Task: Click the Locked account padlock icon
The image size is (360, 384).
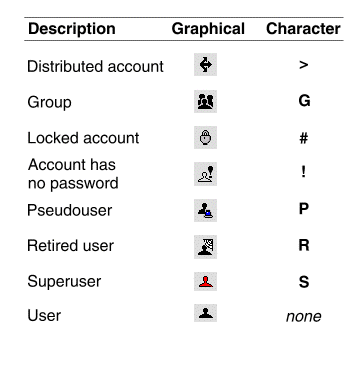Action: [x=205, y=137]
